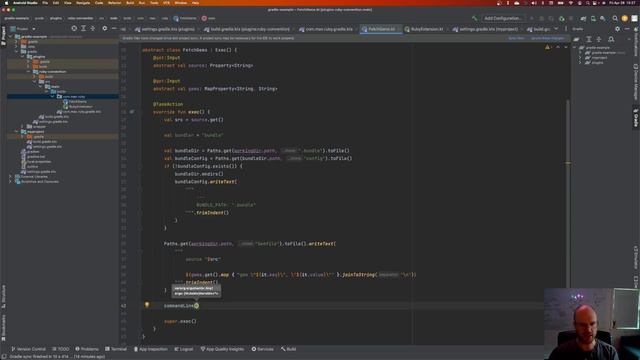
Task: Toggle the Project side tool window tab
Action: pyautogui.click(x=4, y=36)
